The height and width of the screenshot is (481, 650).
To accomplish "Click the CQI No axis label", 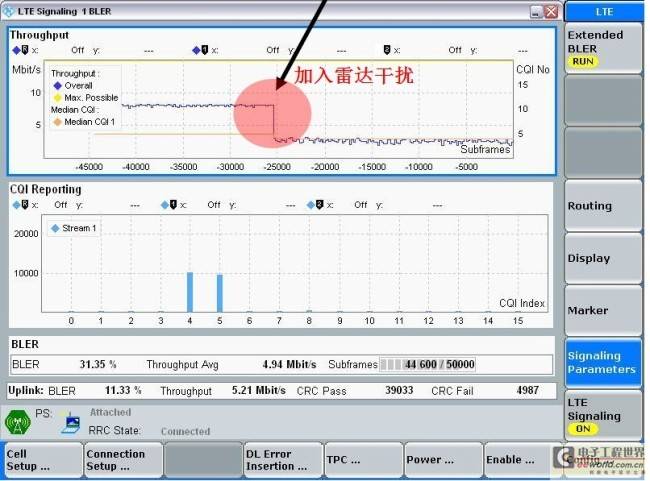I will coord(533,70).
